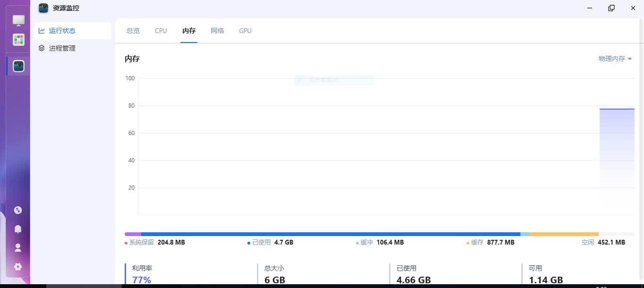Click the blue 已使用 memory bar segment
Image resolution: width=644 pixels, height=288 pixels.
click(x=330, y=234)
